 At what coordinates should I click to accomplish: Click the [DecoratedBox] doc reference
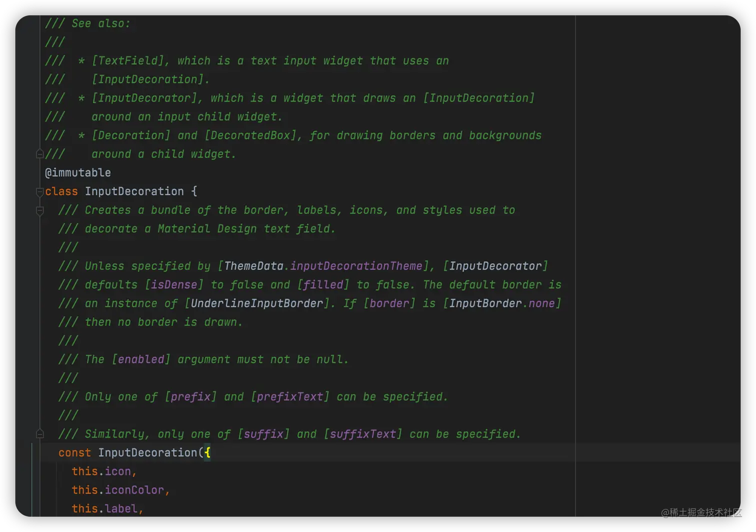[x=250, y=136]
